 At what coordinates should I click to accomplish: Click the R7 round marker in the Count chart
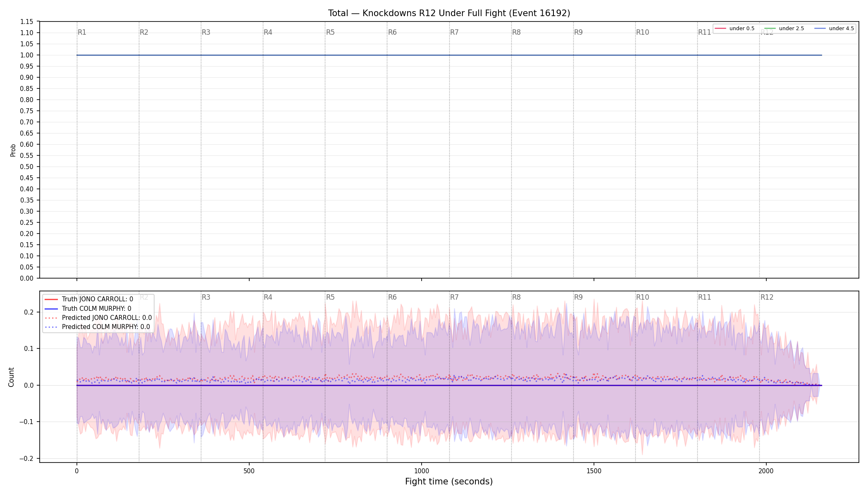click(454, 297)
